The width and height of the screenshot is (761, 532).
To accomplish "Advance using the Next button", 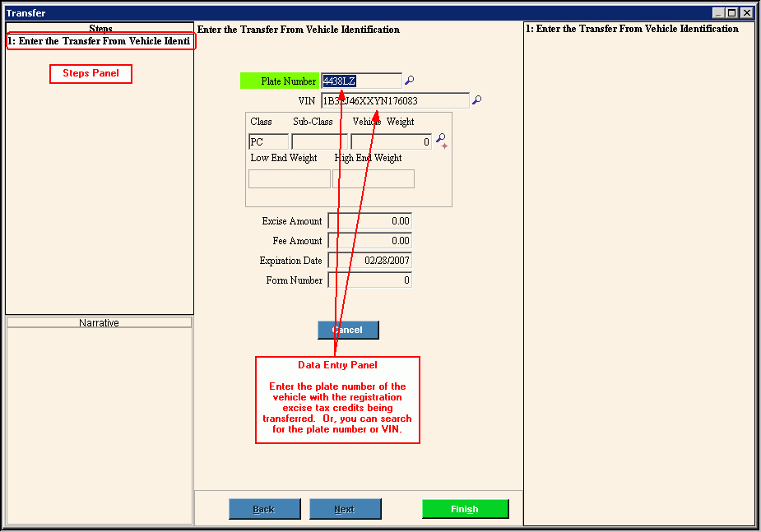I will pyautogui.click(x=345, y=509).
